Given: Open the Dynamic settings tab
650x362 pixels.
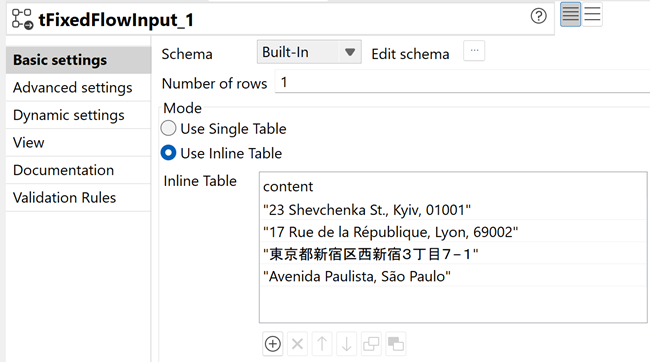Looking at the screenshot, I should (x=78, y=115).
